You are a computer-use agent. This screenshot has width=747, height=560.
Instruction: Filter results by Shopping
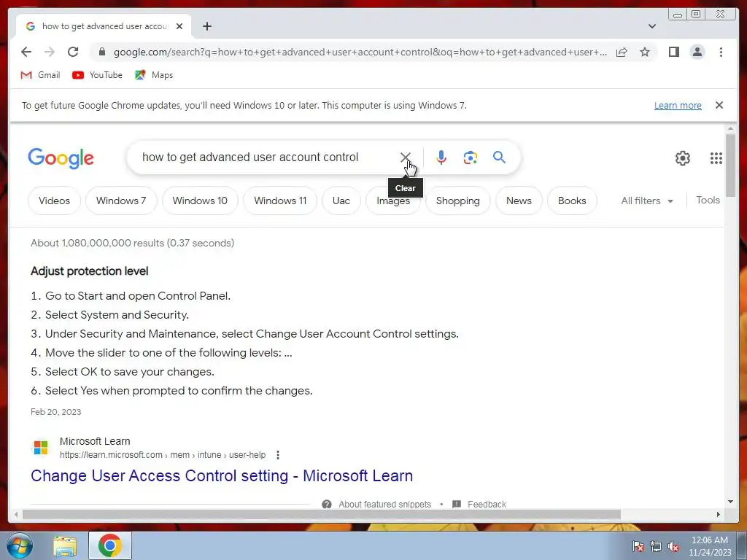458,201
